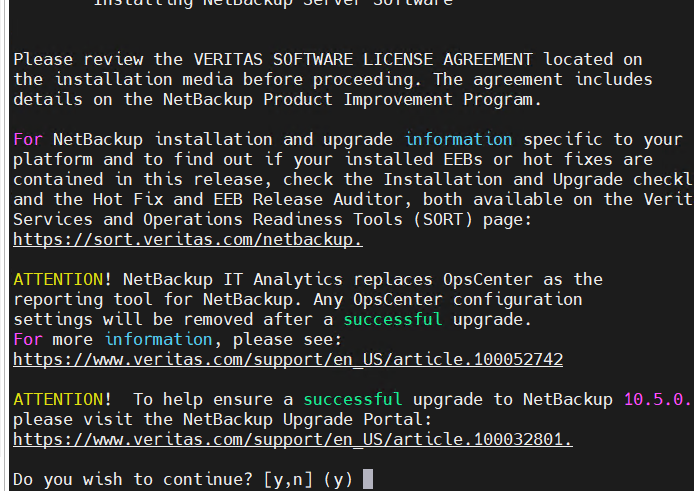Open the sort.veritas.com/netbackup link
The image size is (694, 491).
pos(188,240)
